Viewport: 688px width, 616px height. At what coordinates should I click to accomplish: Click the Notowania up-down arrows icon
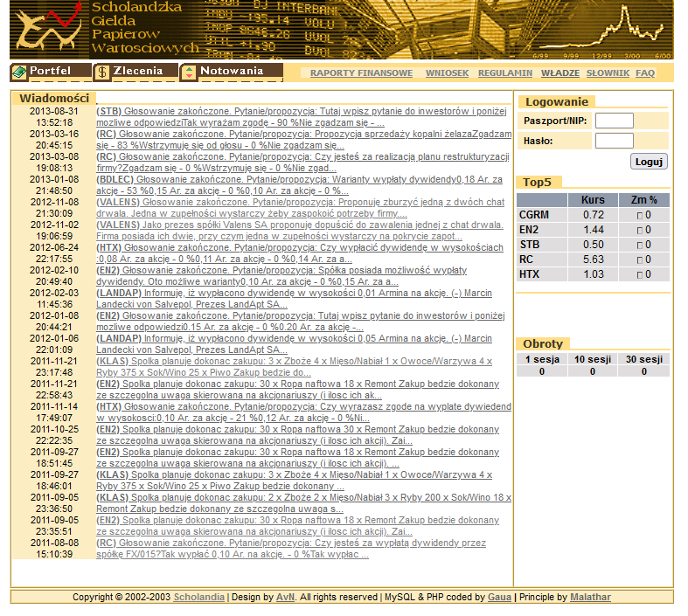(x=189, y=72)
